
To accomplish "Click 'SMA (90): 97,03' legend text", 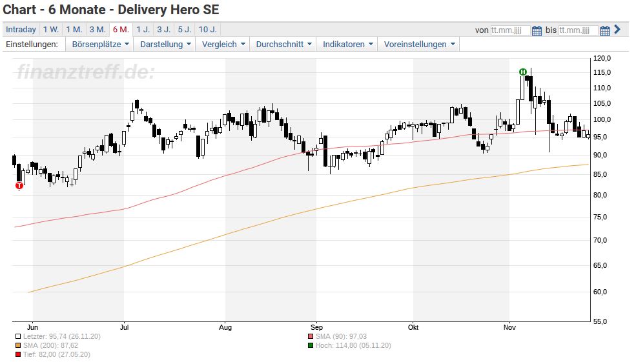I will 341,336.
